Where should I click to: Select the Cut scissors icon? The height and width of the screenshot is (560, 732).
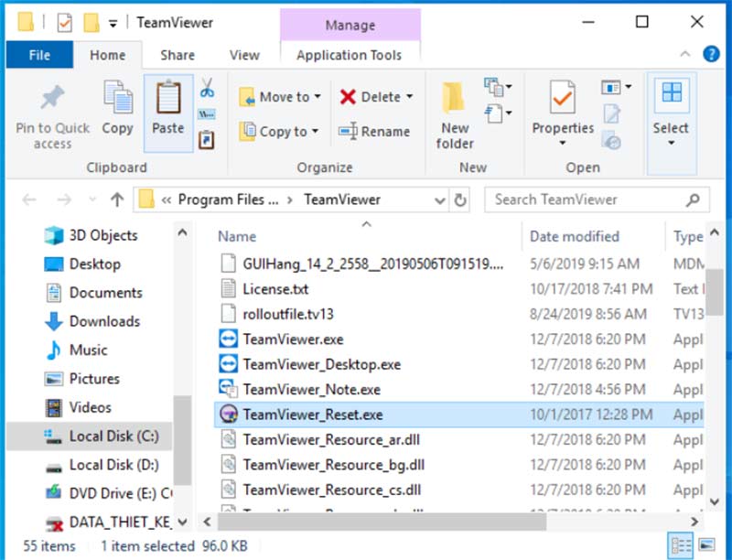click(209, 88)
